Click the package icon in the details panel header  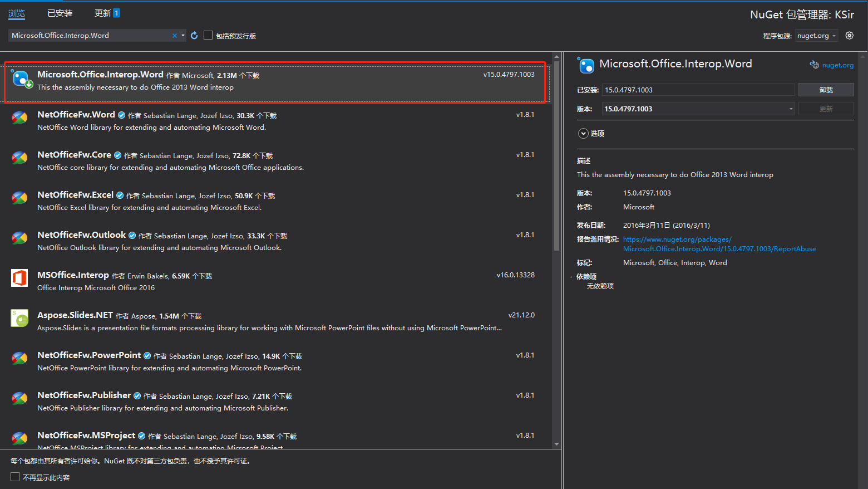tap(586, 65)
